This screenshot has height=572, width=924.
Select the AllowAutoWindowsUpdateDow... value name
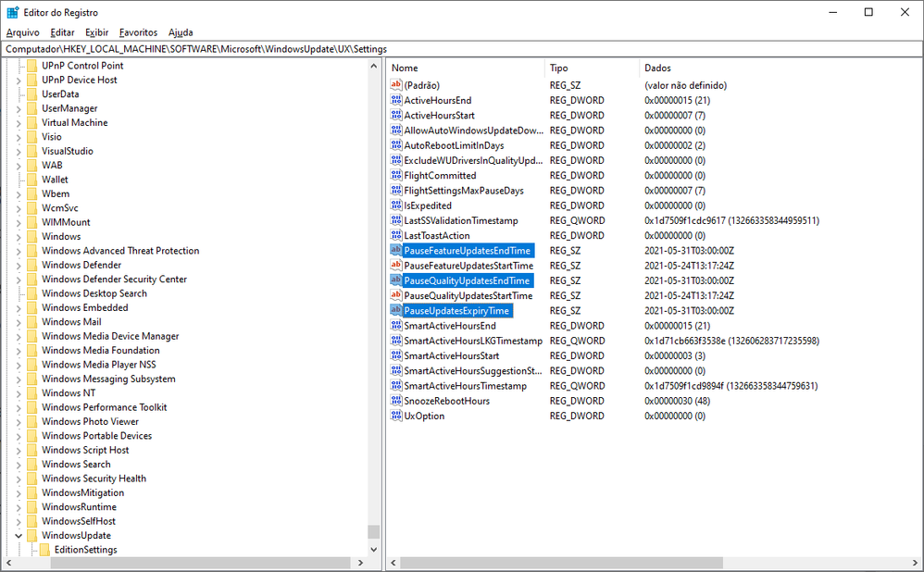[x=473, y=131]
